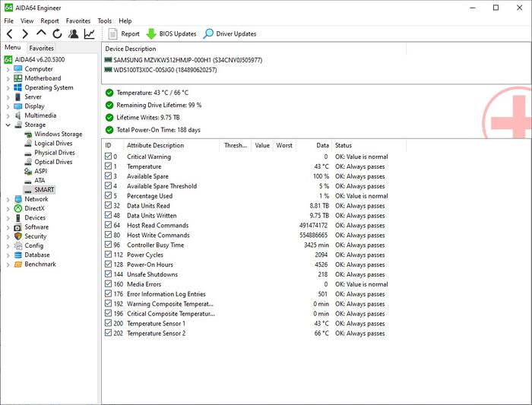This screenshot has width=532, height=405.
Task: Select the Network icon in tree
Action: coord(18,199)
